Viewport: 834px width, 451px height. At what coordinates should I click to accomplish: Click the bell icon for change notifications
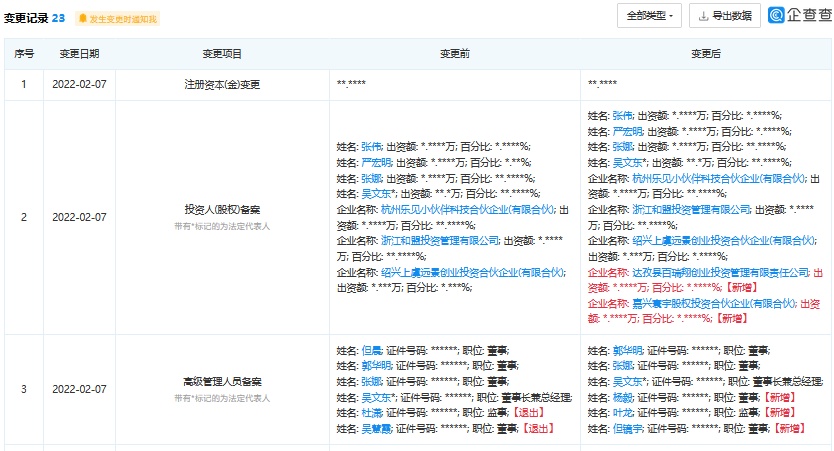point(83,18)
